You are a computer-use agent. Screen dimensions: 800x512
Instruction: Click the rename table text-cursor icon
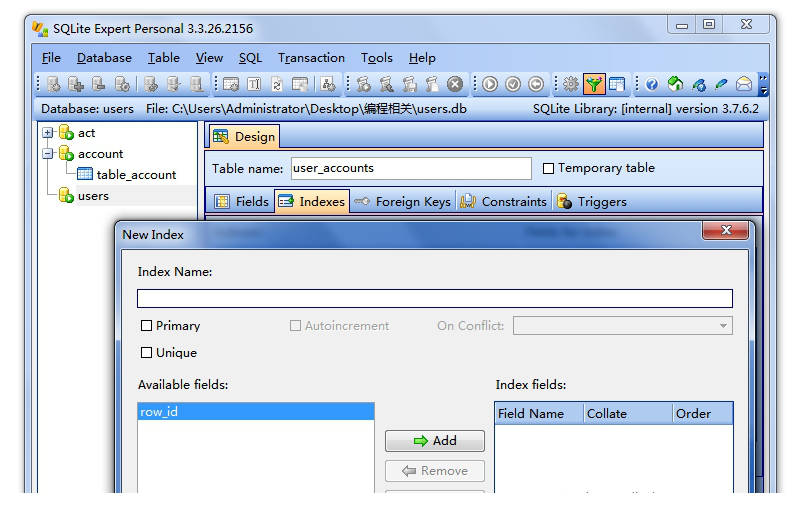point(254,84)
